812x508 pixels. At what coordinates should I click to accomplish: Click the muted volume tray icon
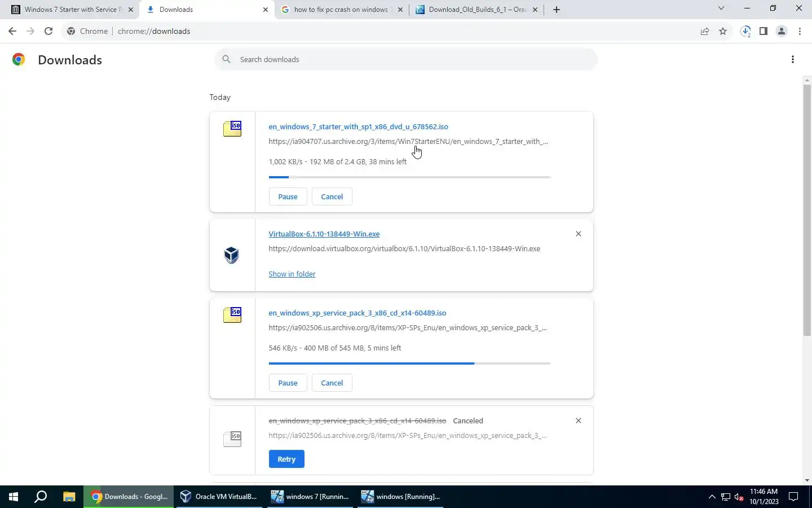[x=739, y=497]
